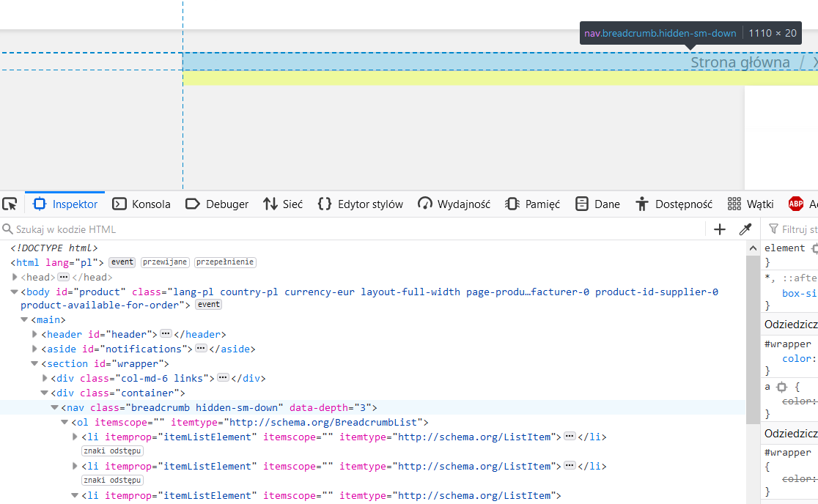Click the event badge on html tag
The height and width of the screenshot is (504, 818).
tap(122, 262)
